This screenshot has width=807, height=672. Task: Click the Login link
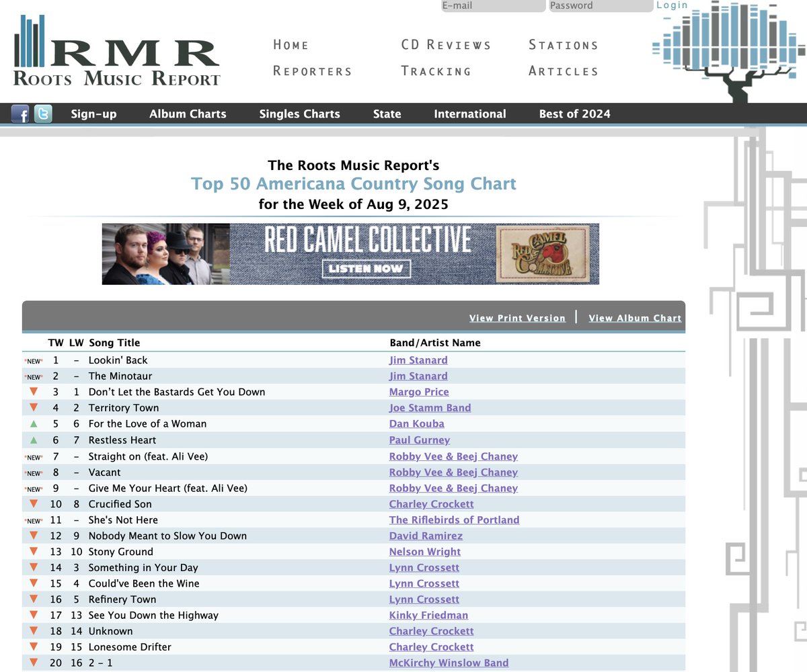click(672, 5)
